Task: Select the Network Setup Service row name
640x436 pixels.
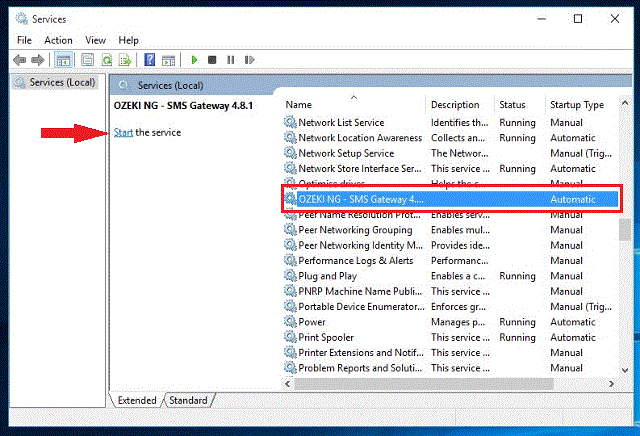Action: coord(346,153)
